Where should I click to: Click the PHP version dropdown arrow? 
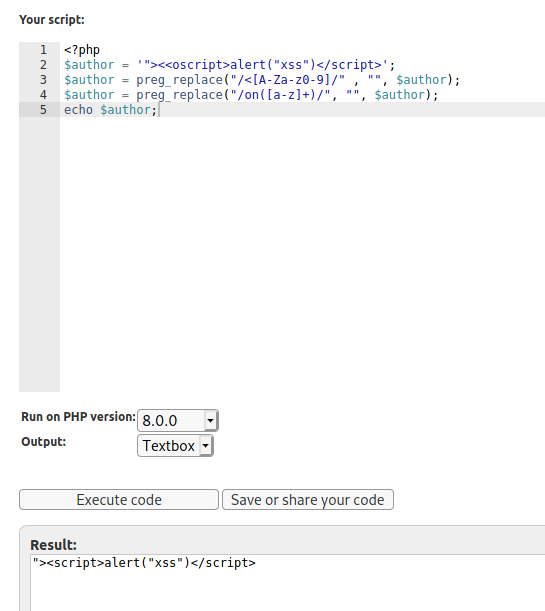point(210,420)
